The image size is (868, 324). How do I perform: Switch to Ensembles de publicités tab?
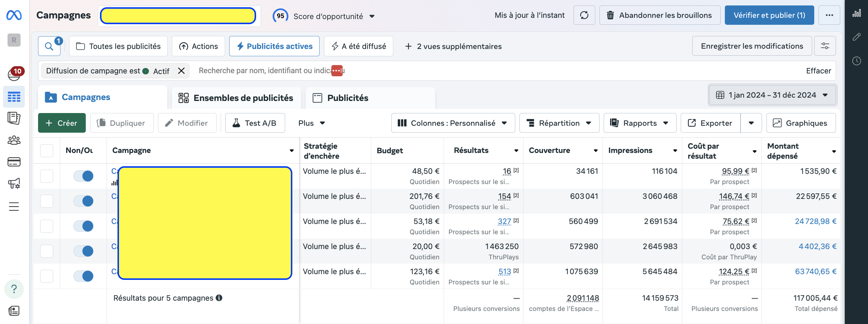[236, 98]
